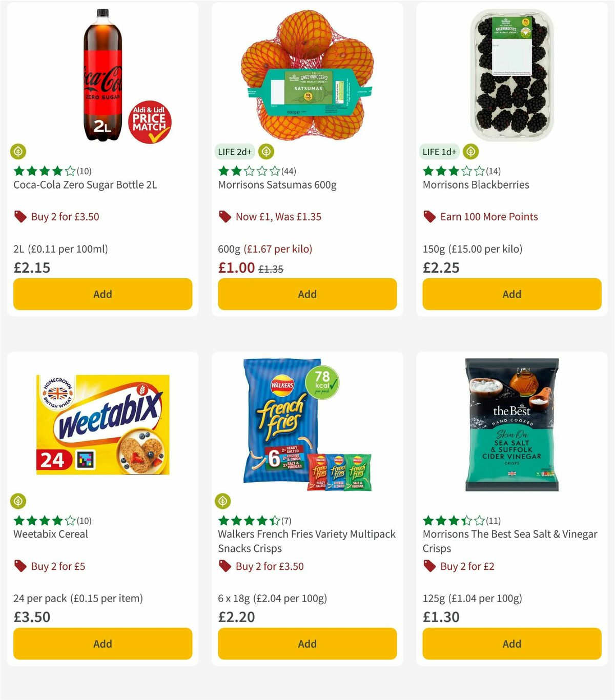Click the leaf icon on Weetabix card

[18, 501]
